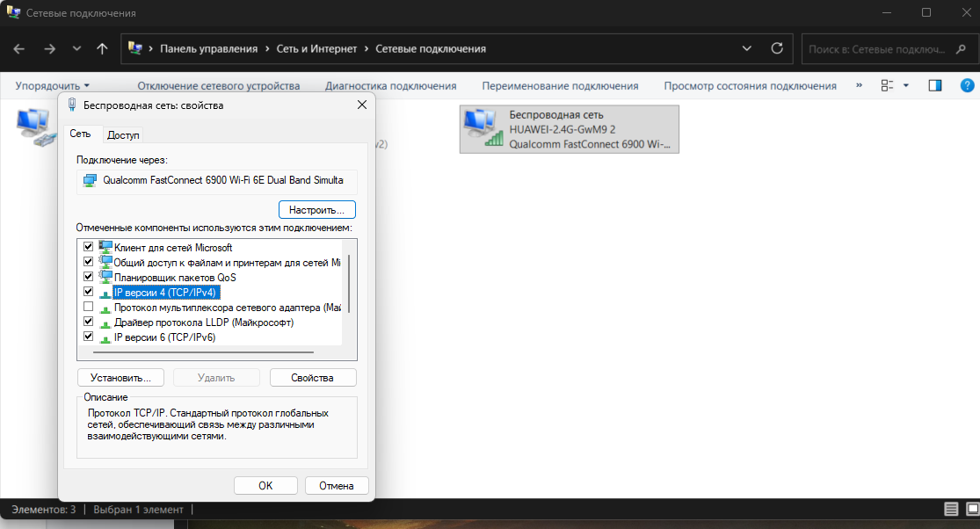Screen dimensions: 980x529
Task: Click Отмена to cancel the dialog
Action: (337, 486)
